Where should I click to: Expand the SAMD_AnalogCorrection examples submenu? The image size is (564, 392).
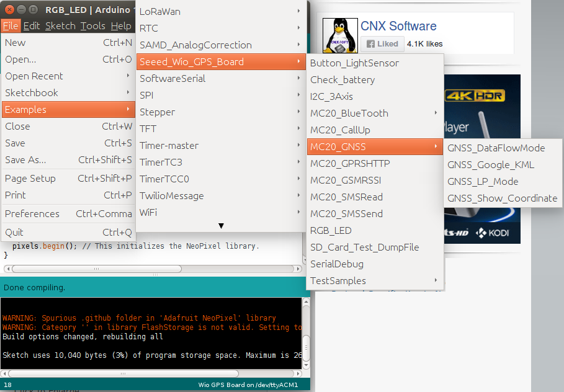click(x=221, y=45)
